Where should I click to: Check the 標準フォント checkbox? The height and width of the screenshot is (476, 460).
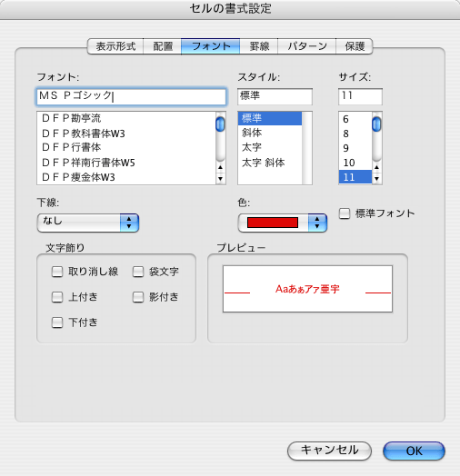pos(345,213)
